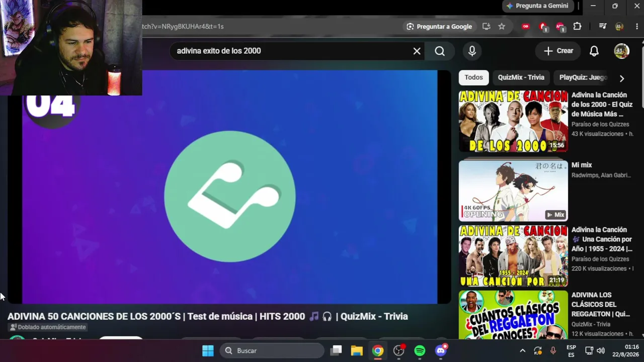Click Preguntar a Google lens button
This screenshot has width=644, height=362.
[x=440, y=27]
